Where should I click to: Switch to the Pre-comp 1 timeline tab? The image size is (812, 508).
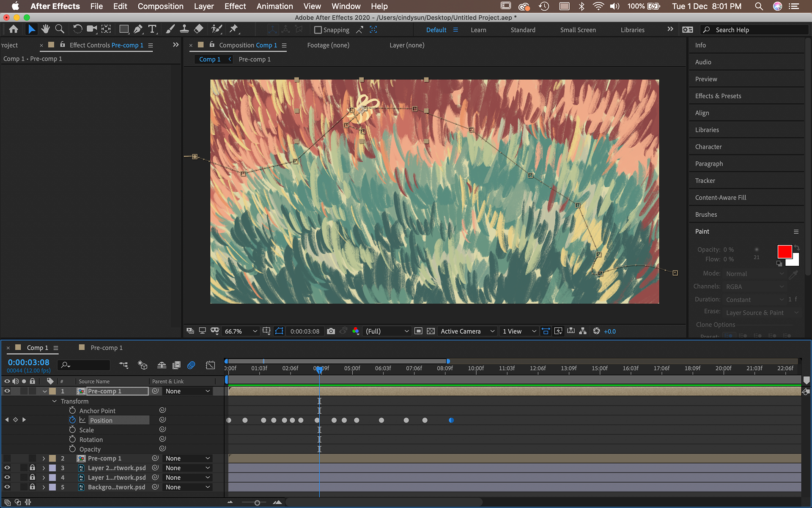click(x=106, y=348)
